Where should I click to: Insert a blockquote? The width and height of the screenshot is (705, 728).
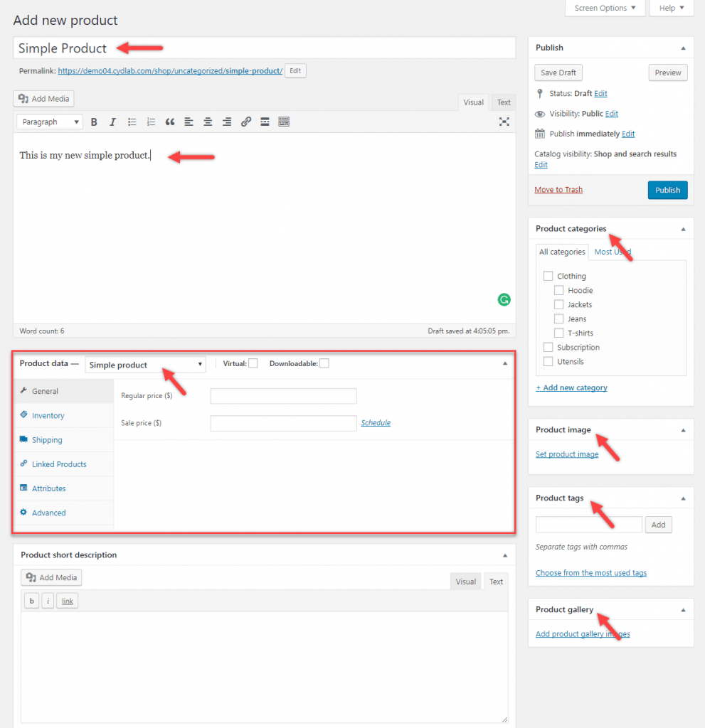[169, 122]
